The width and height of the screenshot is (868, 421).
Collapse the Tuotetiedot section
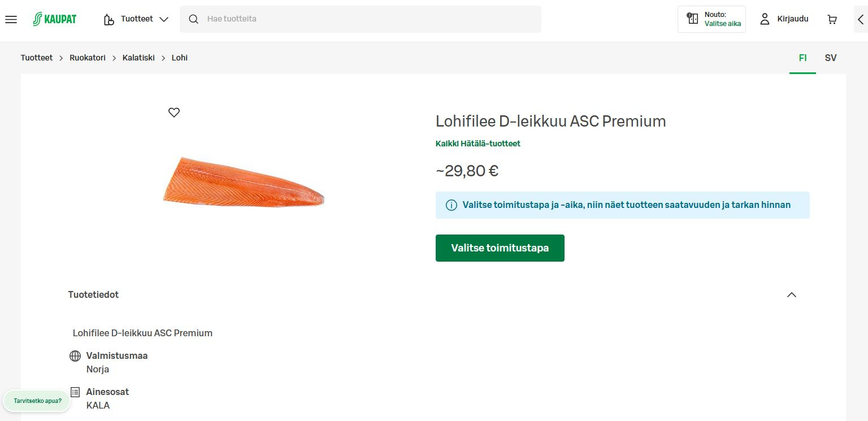click(x=791, y=295)
